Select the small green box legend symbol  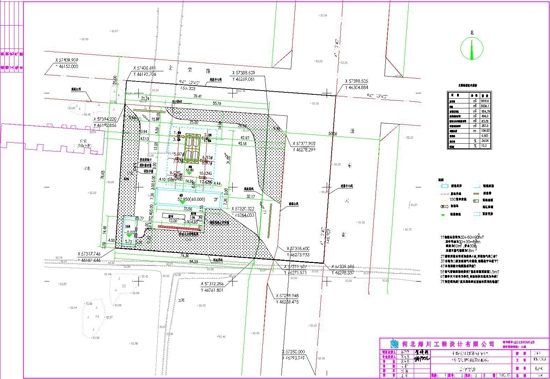coord(476,201)
